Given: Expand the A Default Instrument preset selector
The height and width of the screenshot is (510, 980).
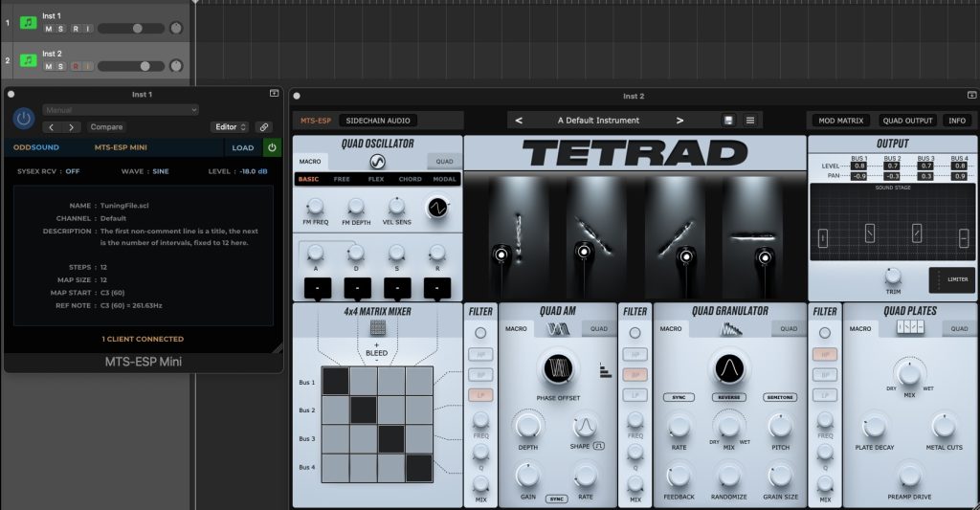Looking at the screenshot, I should pyautogui.click(x=598, y=121).
